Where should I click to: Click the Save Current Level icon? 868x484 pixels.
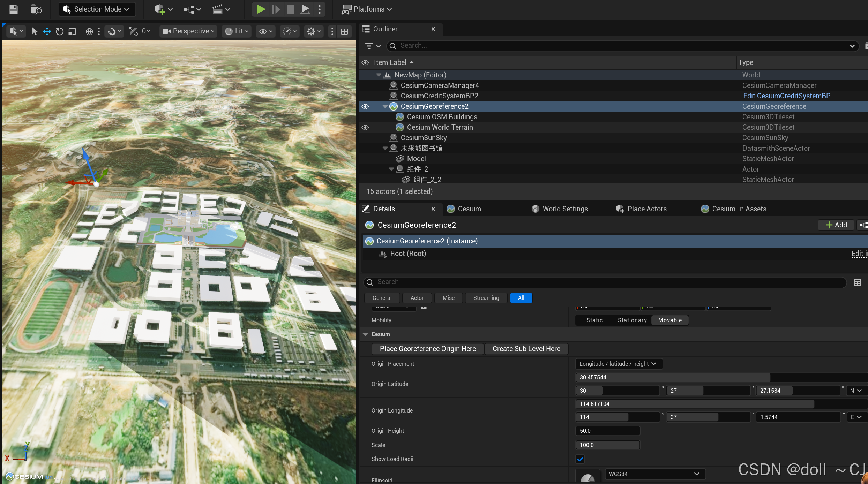point(13,9)
